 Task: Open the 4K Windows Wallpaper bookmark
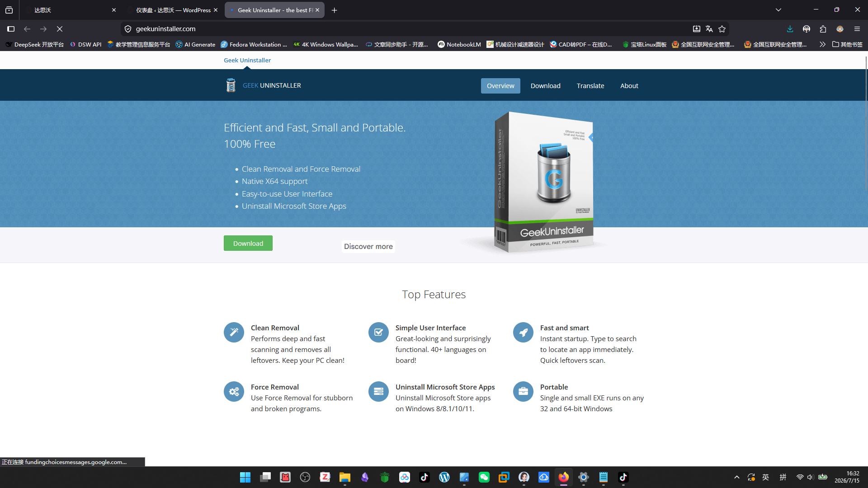click(x=325, y=44)
